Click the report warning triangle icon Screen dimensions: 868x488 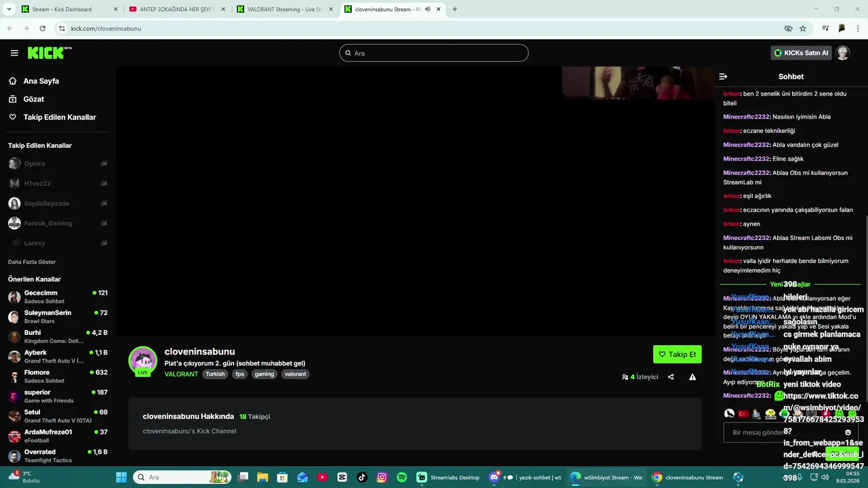point(692,377)
